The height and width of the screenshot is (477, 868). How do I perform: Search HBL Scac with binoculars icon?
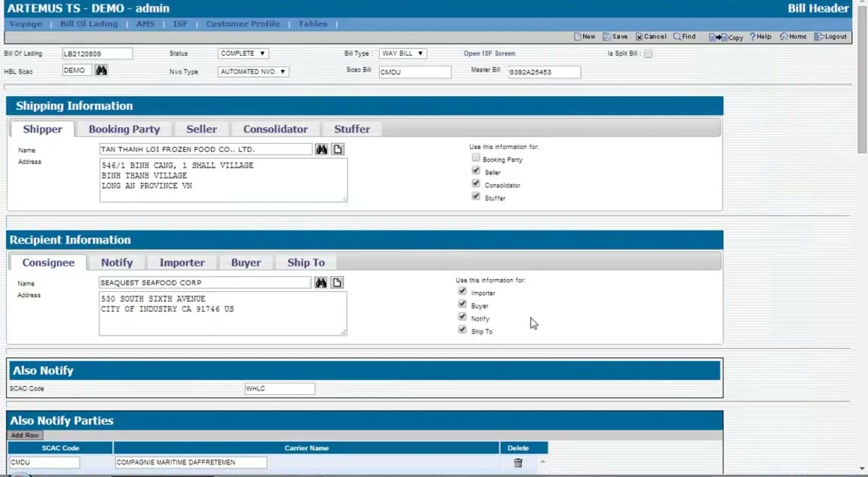point(101,70)
